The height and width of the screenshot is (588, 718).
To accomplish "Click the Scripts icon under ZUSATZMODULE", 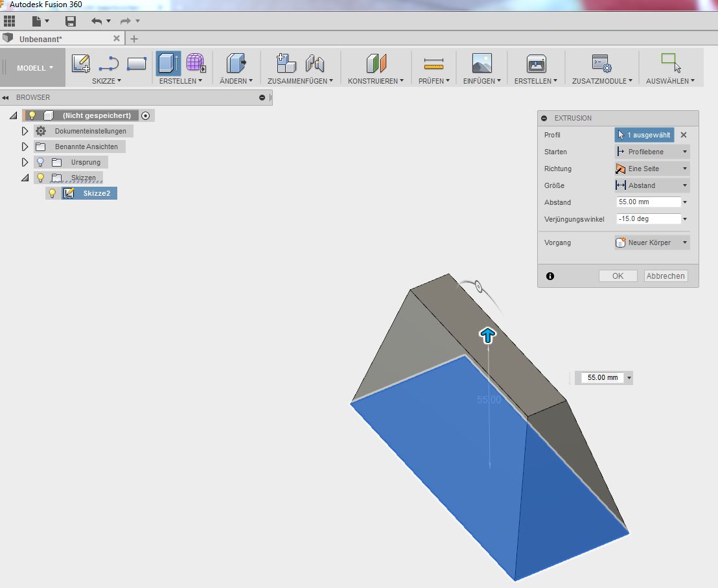I will click(601, 64).
